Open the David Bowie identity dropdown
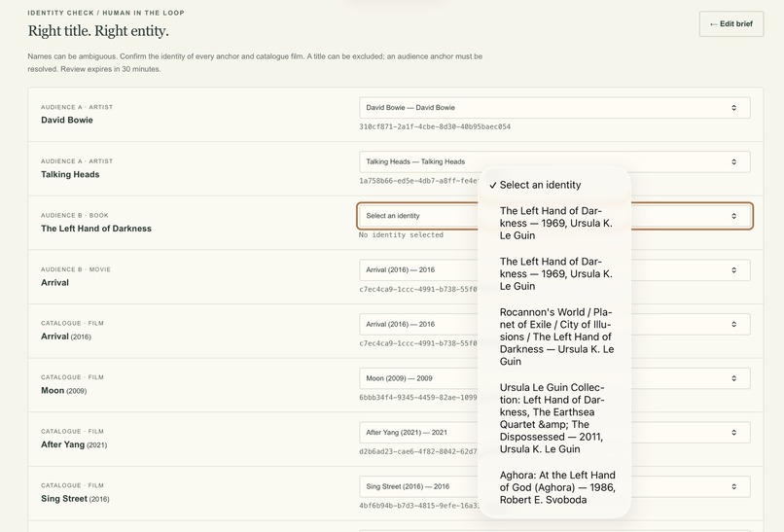Screen dimensions: 784x532 [x=554, y=108]
